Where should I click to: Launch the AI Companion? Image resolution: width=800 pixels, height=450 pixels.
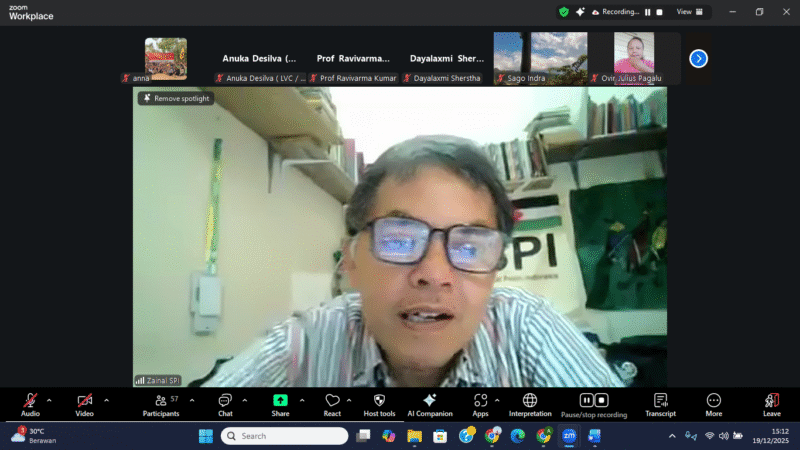tap(429, 401)
